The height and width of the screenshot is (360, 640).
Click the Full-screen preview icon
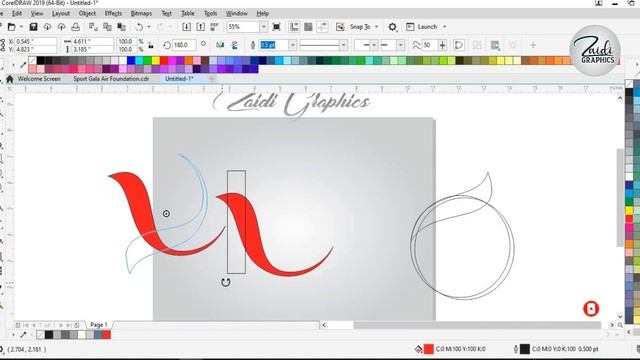pyautogui.click(x=276, y=27)
